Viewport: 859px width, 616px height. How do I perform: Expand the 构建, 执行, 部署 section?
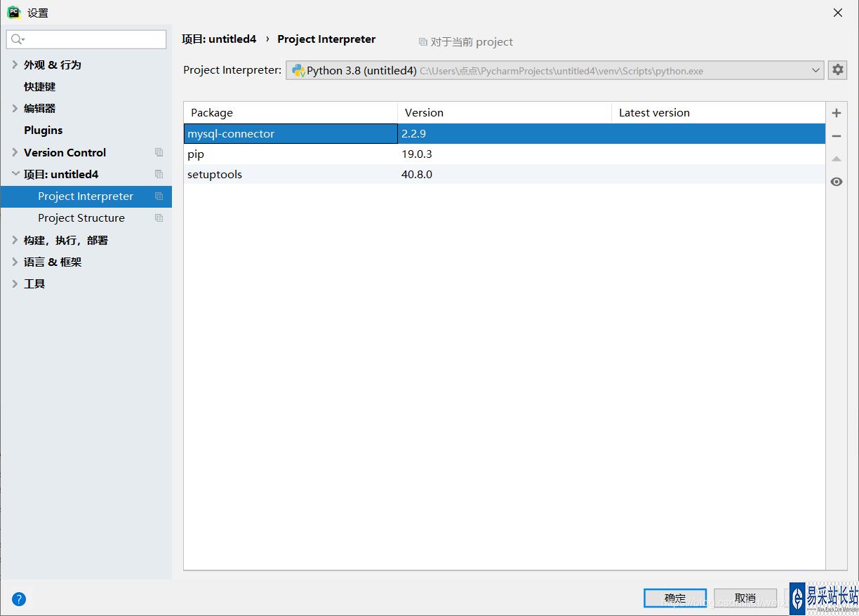coord(15,240)
